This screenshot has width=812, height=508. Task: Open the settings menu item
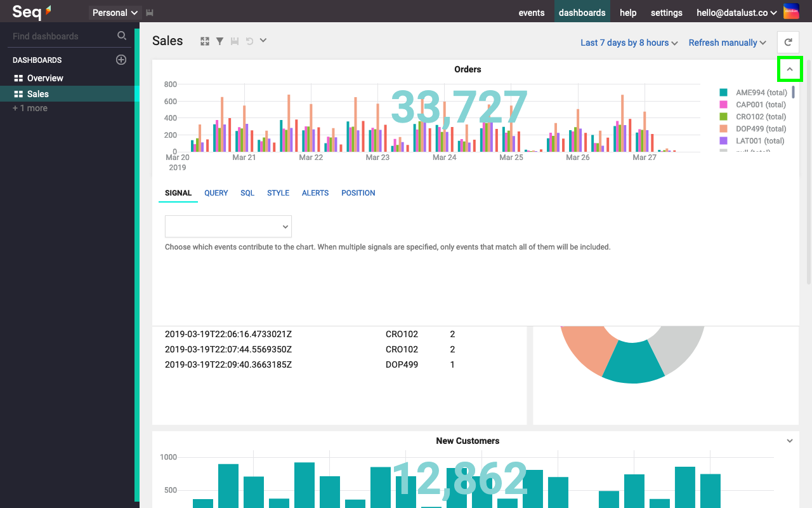point(667,13)
